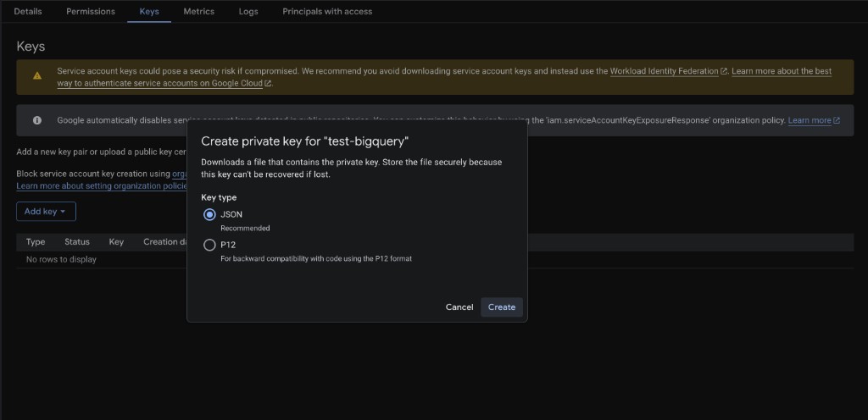Open Principals with access tab

click(x=327, y=11)
